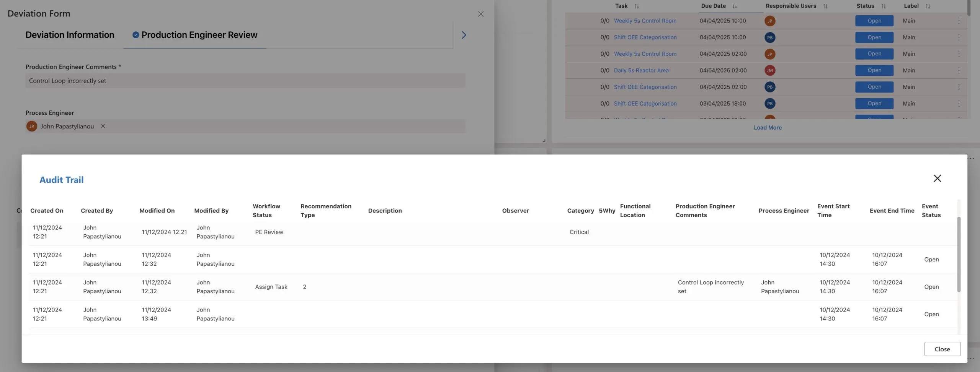Sort the task list by Task column
The image size is (980, 372).
tap(636, 6)
